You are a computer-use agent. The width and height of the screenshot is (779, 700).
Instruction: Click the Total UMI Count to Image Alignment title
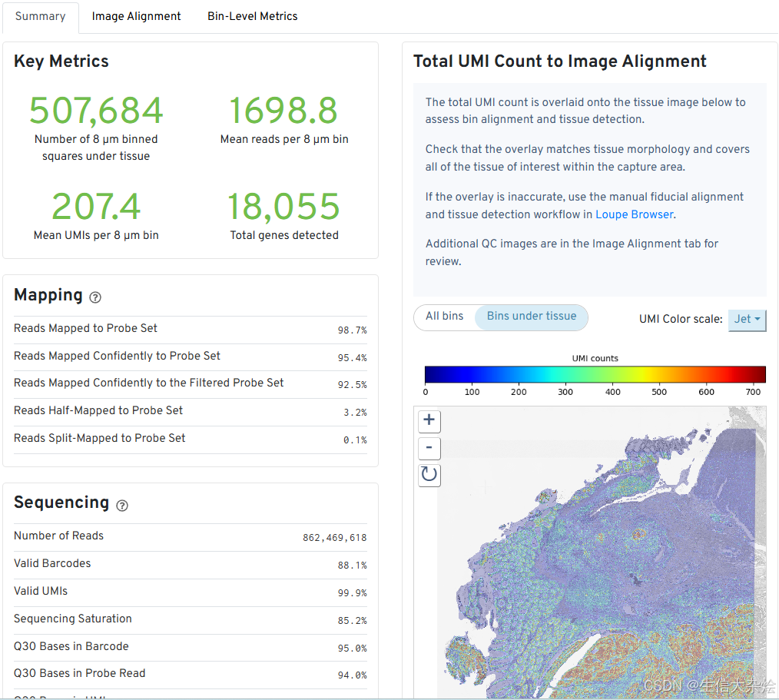[560, 61]
